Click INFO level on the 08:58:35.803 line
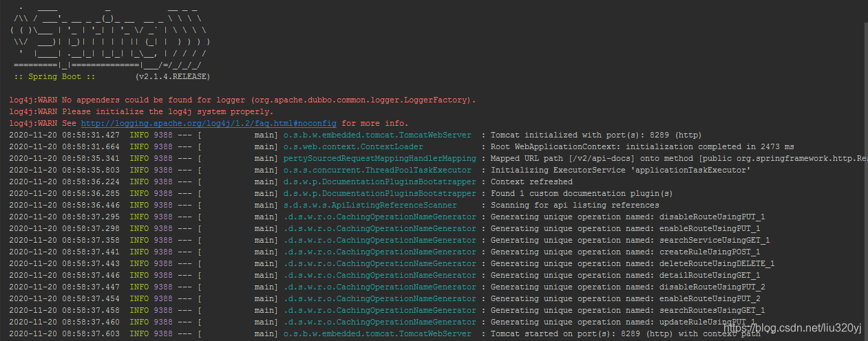The image size is (868, 341). tap(139, 170)
